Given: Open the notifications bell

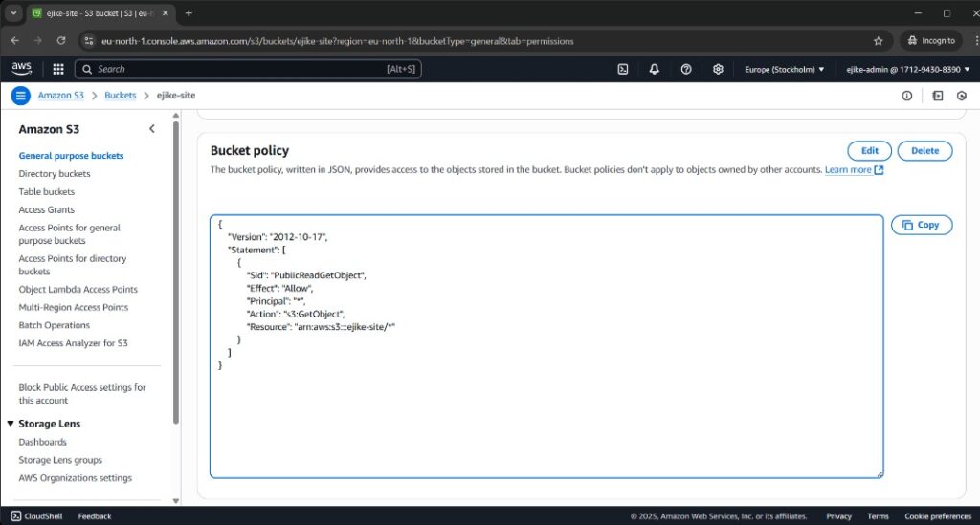Looking at the screenshot, I should click(654, 69).
